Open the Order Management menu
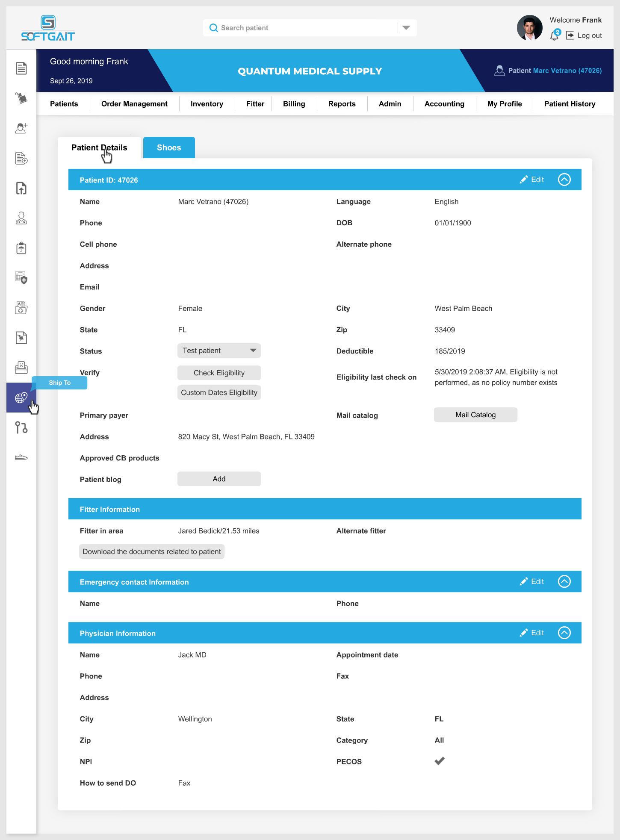 pyautogui.click(x=134, y=104)
